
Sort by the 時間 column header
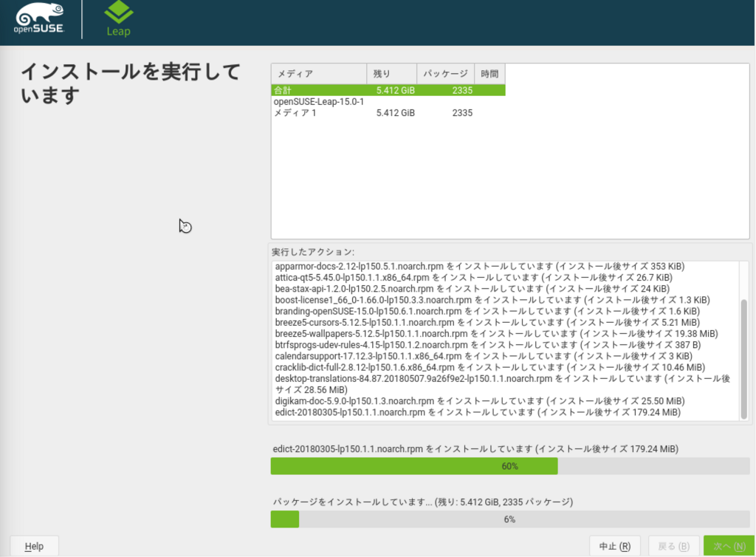[490, 74]
